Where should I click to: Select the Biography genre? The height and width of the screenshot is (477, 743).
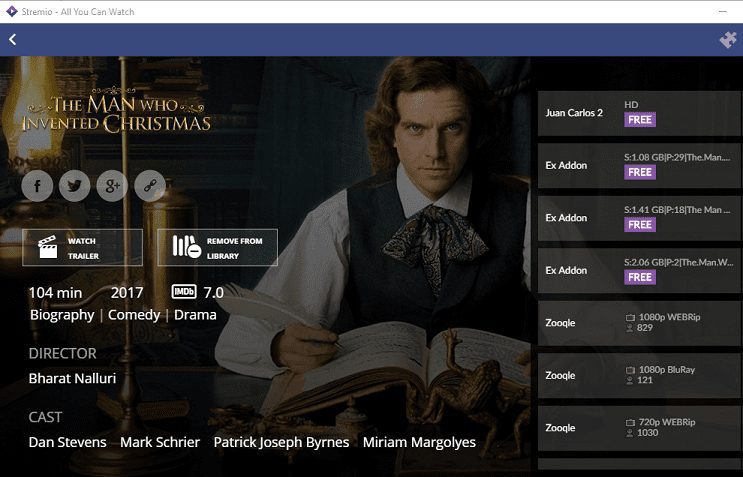tap(62, 315)
